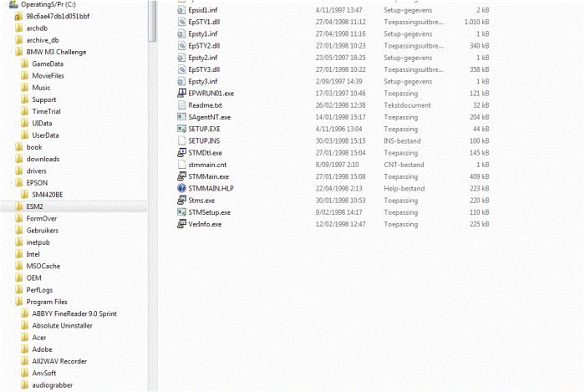Open the AnvSoft folder
The height and width of the screenshot is (392, 585).
pos(44,374)
